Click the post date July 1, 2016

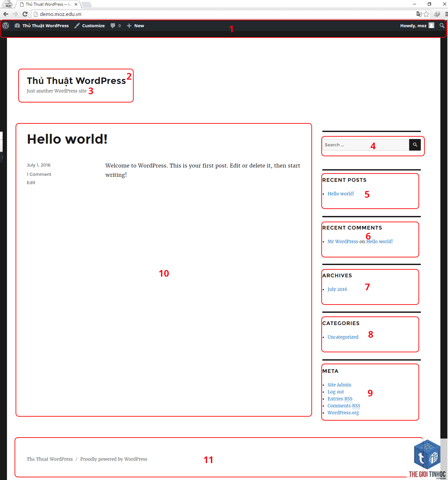click(x=38, y=165)
